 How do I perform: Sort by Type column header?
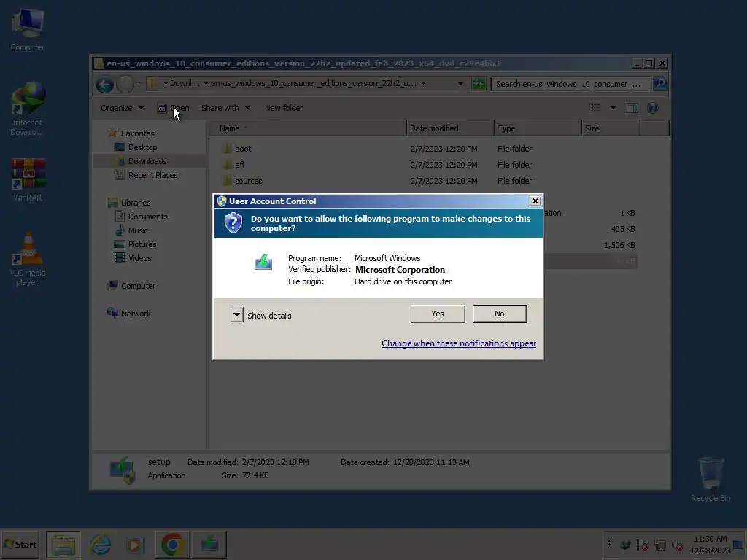tap(538, 128)
